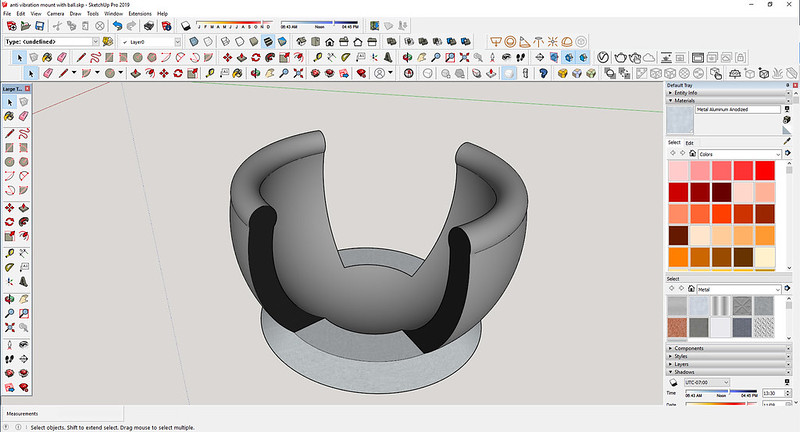The width and height of the screenshot is (800, 432).
Task: Collapse the Shadows tray panel
Action: [729, 372]
